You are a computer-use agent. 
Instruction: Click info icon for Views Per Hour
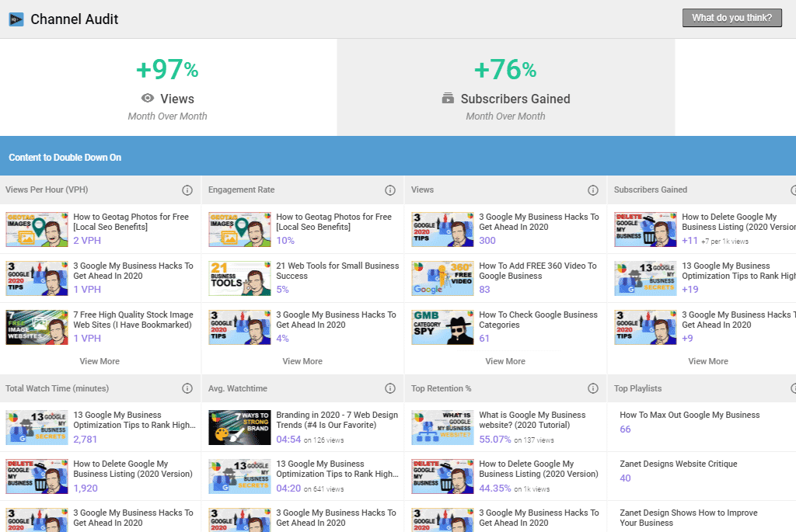point(187,190)
